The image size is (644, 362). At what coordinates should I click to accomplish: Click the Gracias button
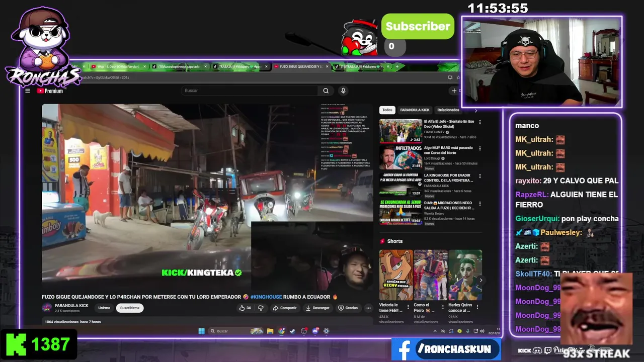click(348, 308)
